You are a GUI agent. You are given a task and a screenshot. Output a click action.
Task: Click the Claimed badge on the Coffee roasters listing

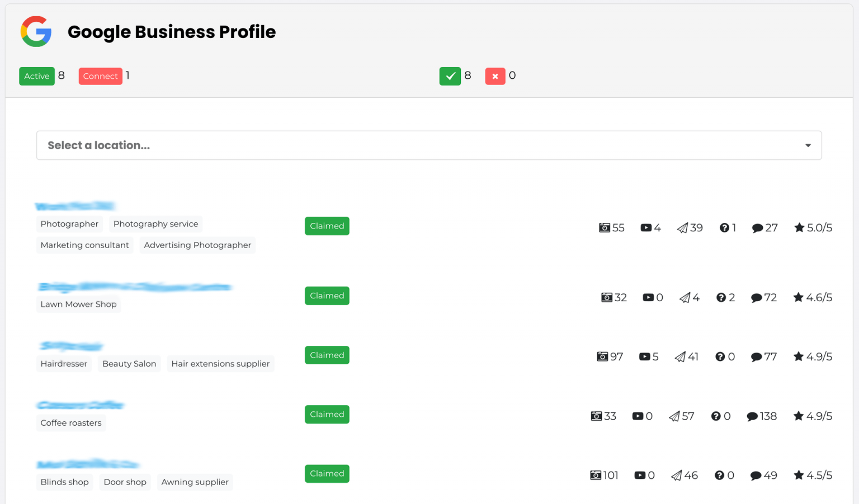pos(327,414)
